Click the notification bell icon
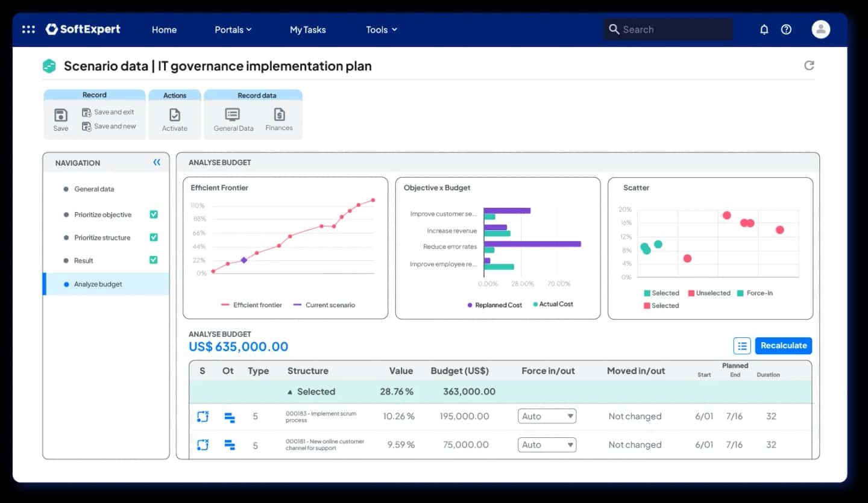This screenshot has width=868, height=503. click(764, 30)
